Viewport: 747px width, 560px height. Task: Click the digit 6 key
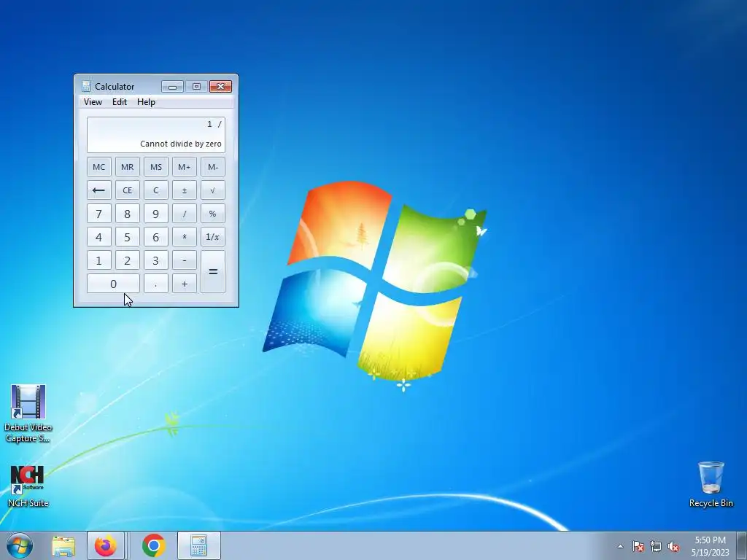point(156,237)
